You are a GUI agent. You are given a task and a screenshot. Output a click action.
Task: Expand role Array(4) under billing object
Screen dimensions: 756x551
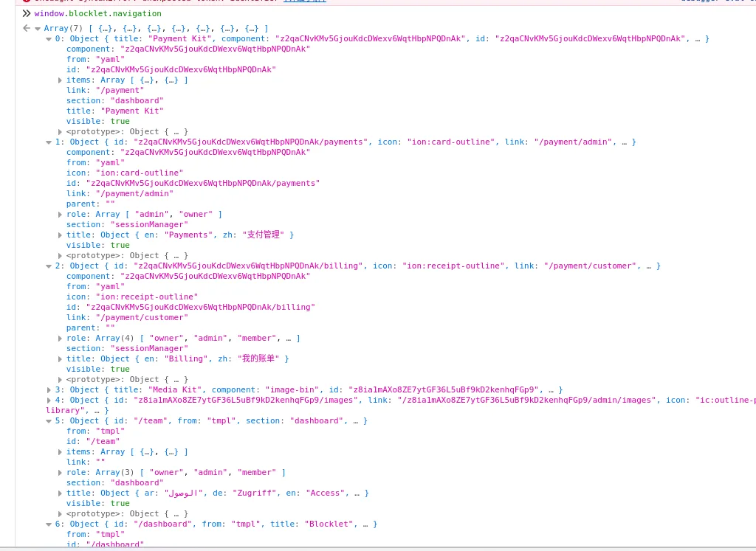pos(60,339)
